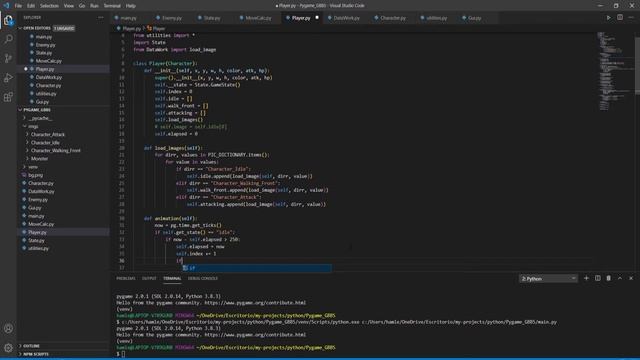This screenshot has height=360, width=640.
Task: Switch to the Enemy.py editor tab
Action: click(x=173, y=18)
